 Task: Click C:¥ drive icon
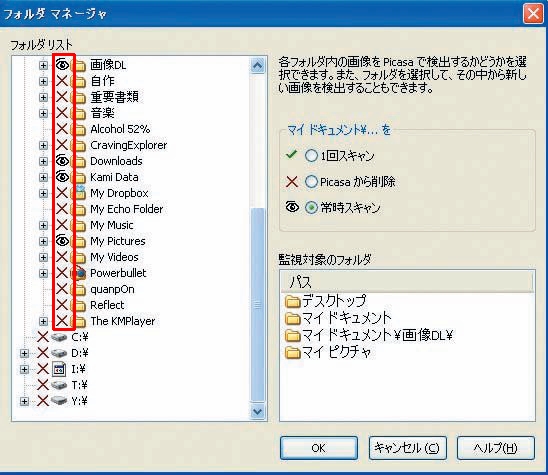(x=59, y=337)
